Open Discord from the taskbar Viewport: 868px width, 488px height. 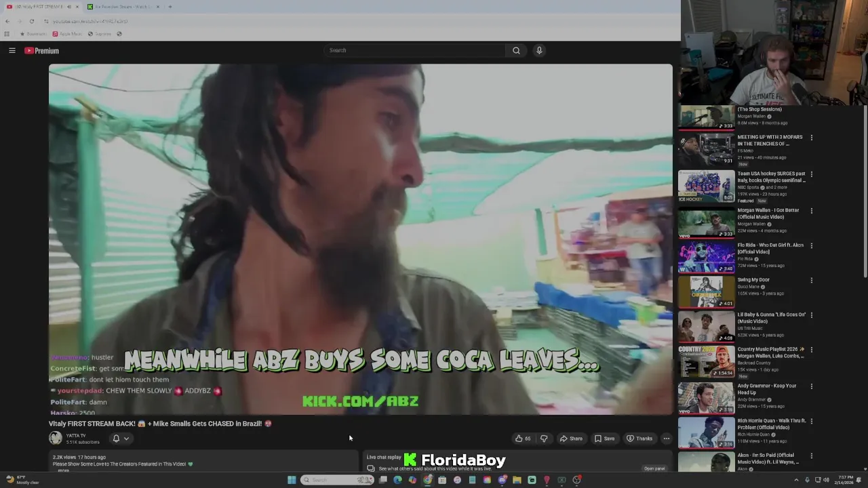point(502,480)
